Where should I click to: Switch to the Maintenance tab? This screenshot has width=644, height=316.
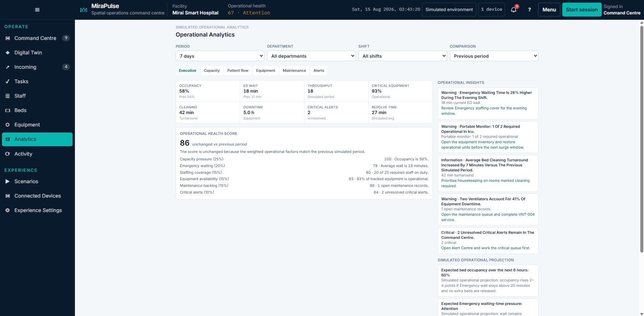pyautogui.click(x=294, y=70)
